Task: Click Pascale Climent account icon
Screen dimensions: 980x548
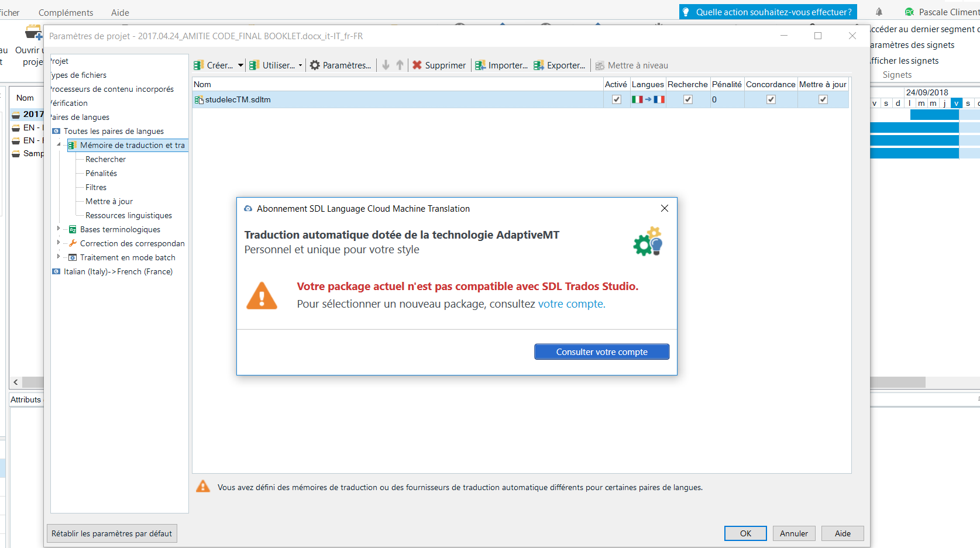Action: click(x=909, y=12)
